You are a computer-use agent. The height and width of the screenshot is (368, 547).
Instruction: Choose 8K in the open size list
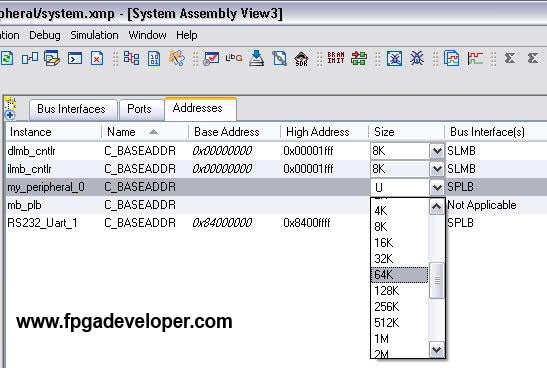(x=399, y=227)
